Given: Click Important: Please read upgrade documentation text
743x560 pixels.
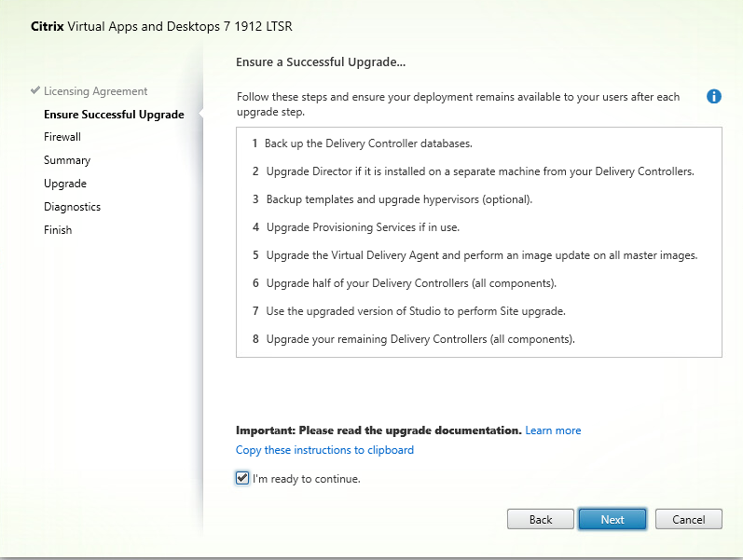Looking at the screenshot, I should point(378,430).
